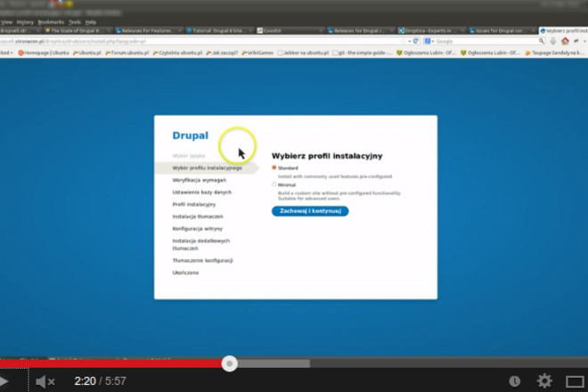The height and width of the screenshot is (392, 588).
Task: Click Ustawienia bazy danych step
Action: pyautogui.click(x=201, y=192)
